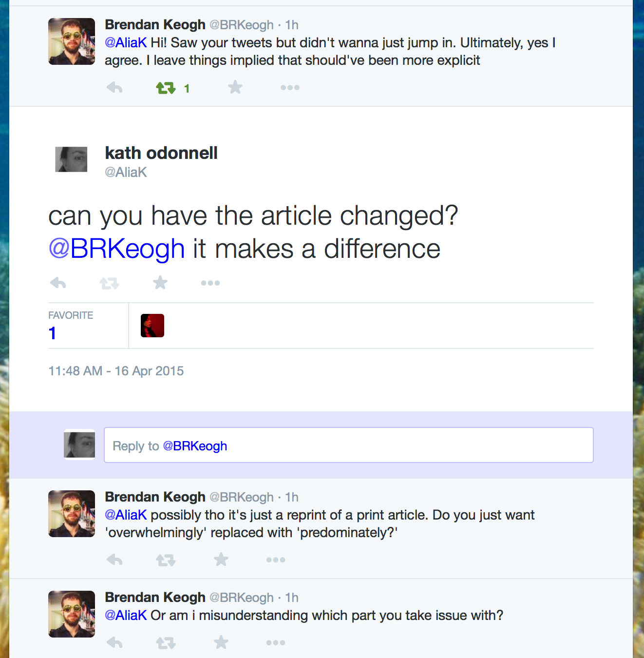Screen dimensions: 644x658
Task: Focus the Reply to @BRKeogh field
Action: [x=349, y=445]
